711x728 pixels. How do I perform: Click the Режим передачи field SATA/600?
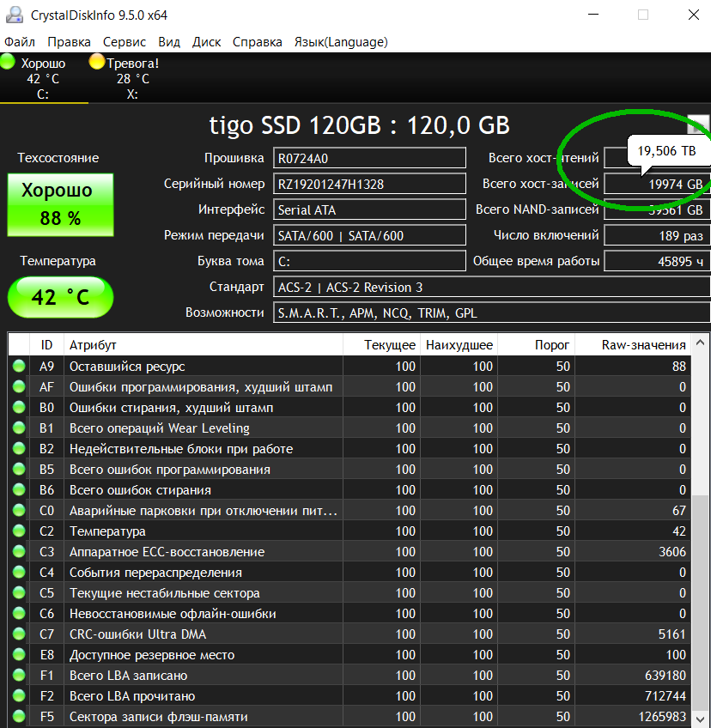click(x=369, y=235)
